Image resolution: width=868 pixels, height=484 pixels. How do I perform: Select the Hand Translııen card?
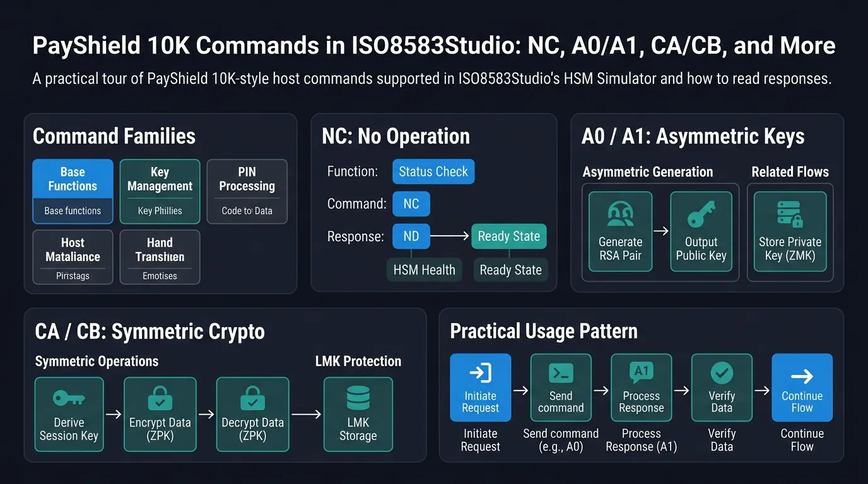pos(160,257)
